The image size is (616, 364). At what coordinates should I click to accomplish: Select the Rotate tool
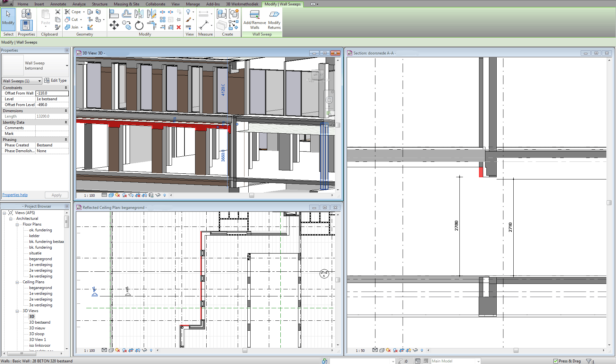coord(139,25)
